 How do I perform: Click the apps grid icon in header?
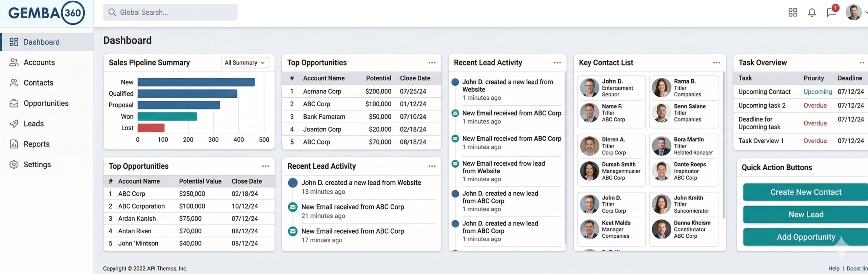pyautogui.click(x=792, y=13)
